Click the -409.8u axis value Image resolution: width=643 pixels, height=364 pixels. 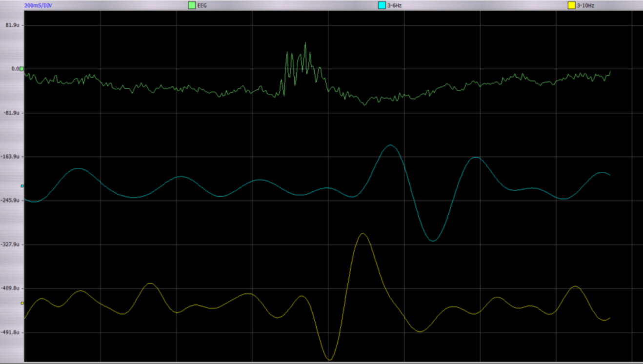[x=11, y=288]
